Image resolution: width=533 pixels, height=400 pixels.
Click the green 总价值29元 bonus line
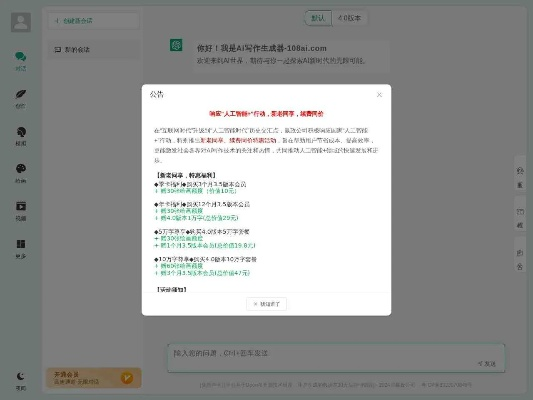pos(196,218)
